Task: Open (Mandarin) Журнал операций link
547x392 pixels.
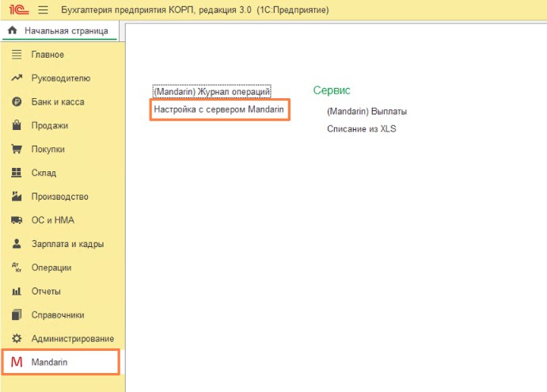Action: [211, 92]
